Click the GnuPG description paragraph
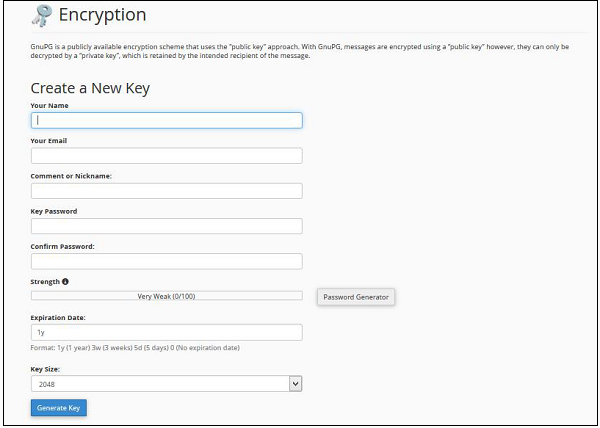The width and height of the screenshot is (600, 428). [300, 52]
